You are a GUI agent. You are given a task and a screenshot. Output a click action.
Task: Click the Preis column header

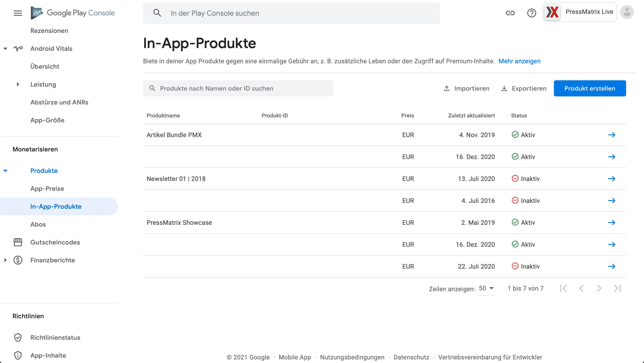pyautogui.click(x=407, y=115)
